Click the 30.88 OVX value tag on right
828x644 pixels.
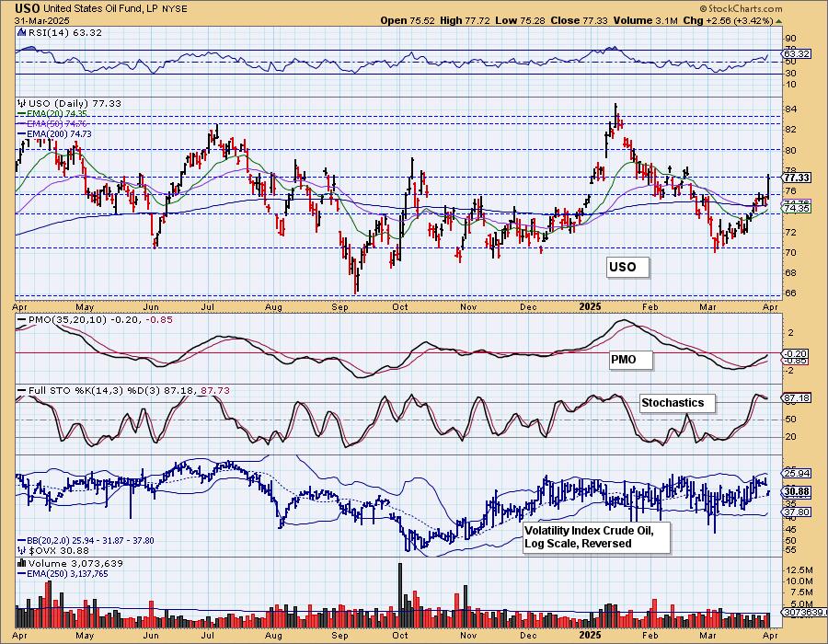click(x=798, y=491)
